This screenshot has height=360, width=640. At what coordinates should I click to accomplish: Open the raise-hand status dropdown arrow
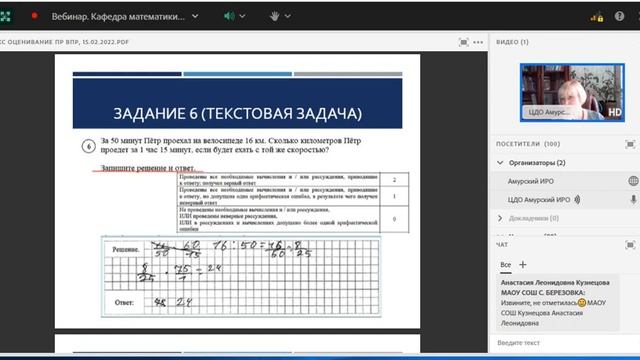[288, 16]
